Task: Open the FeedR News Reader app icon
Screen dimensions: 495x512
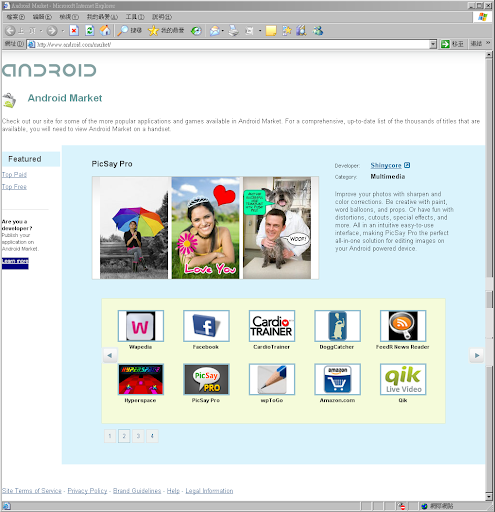Action: 403,326
